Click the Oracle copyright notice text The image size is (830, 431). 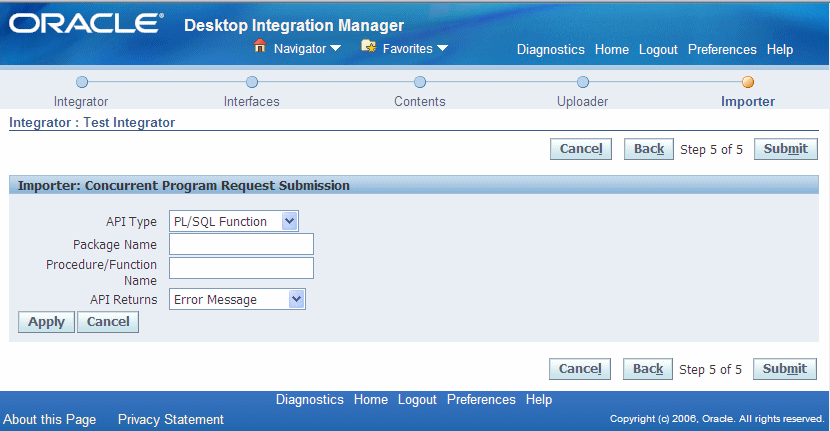tap(717, 419)
